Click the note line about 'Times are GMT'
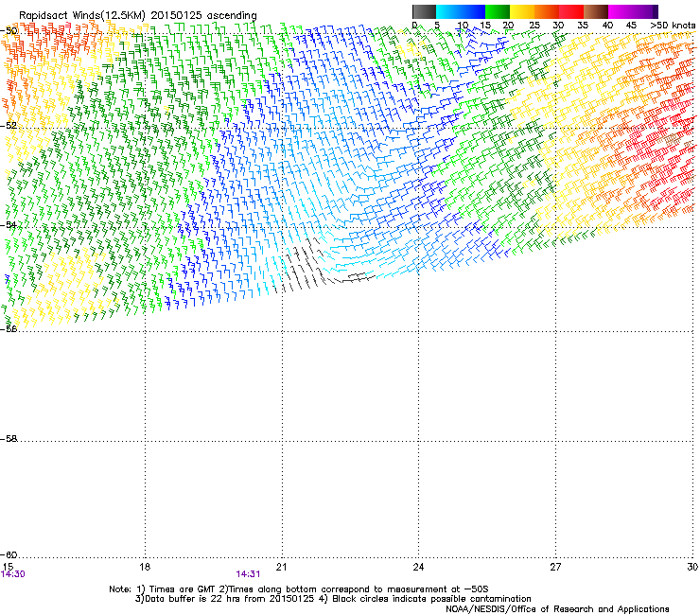Screen dimensions: 700x615 coord(299,589)
